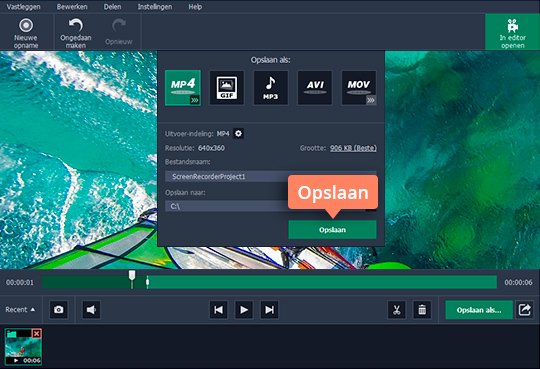This screenshot has width=540, height=369.
Task: Choose MP3 audio output format
Action: pyautogui.click(x=271, y=88)
